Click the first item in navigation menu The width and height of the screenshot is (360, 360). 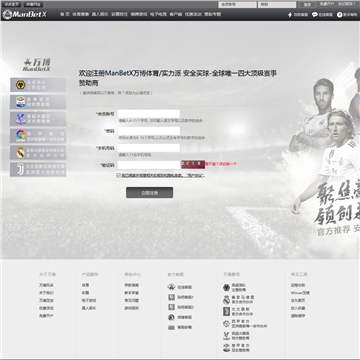coord(65,14)
